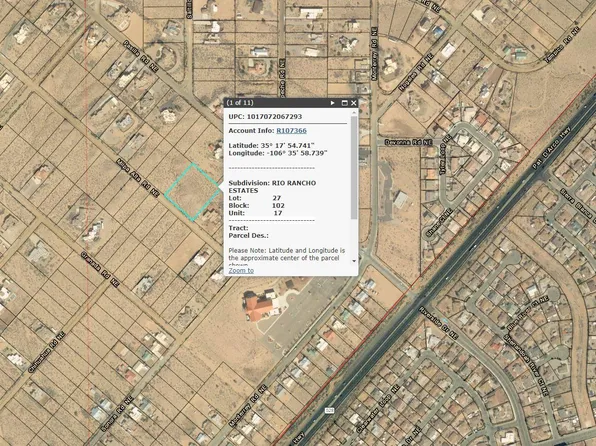The image size is (596, 446).
Task: Click the popup scrollbar down arrow
Action: coord(354,261)
